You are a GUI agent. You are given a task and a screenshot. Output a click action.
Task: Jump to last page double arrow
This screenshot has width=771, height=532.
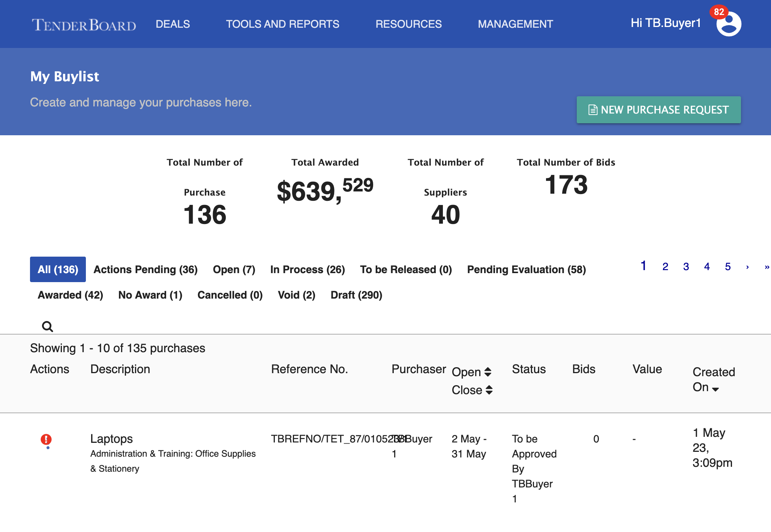tap(767, 267)
